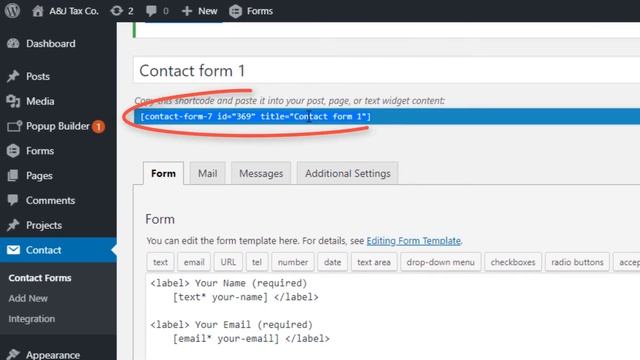The width and height of the screenshot is (640, 360).
Task: Click the Comments sidebar bubble icon
Action: (x=13, y=200)
